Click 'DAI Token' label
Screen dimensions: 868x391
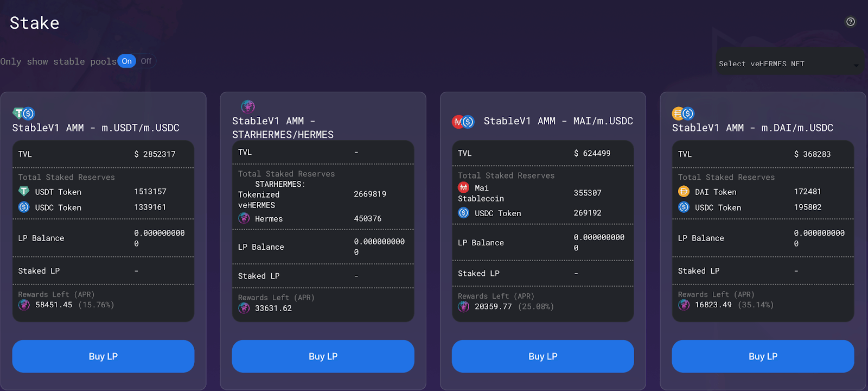(x=716, y=192)
